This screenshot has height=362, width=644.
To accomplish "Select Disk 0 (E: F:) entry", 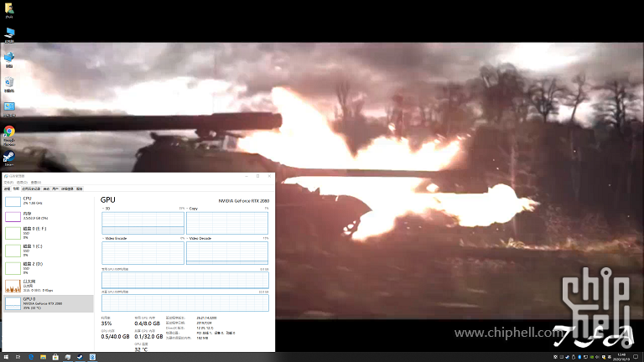I will 48,233.
